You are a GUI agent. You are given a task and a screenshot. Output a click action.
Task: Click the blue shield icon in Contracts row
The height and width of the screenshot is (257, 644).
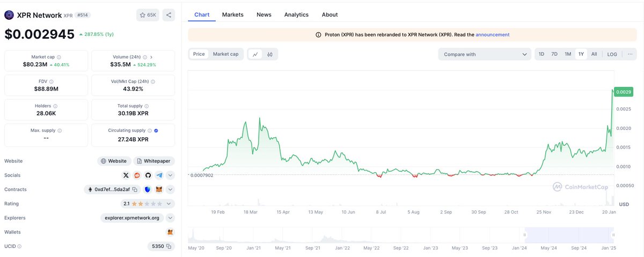[148, 189]
